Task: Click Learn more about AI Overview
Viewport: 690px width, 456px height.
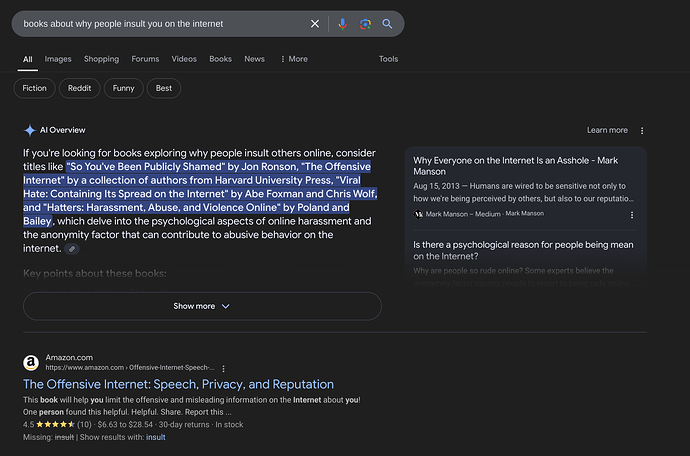Action: 607,130
